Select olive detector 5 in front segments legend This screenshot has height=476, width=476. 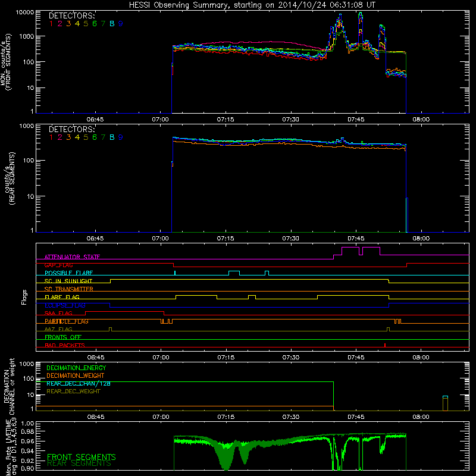point(86,24)
